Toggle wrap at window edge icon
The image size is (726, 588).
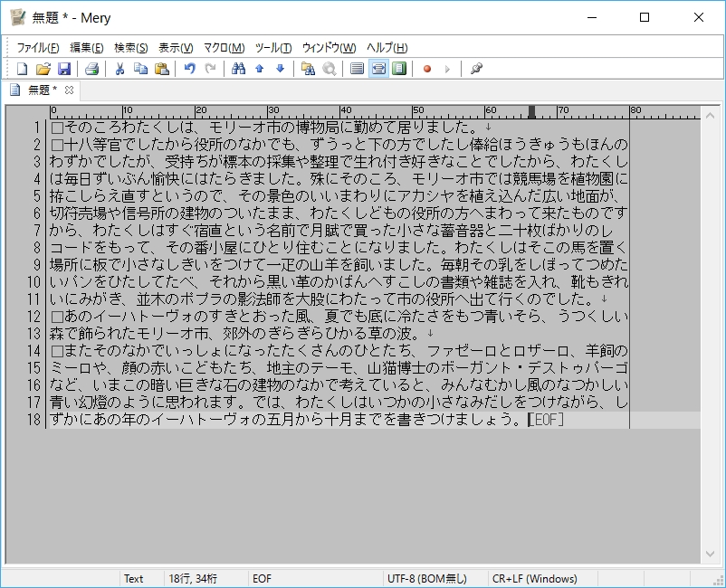[x=399, y=69]
